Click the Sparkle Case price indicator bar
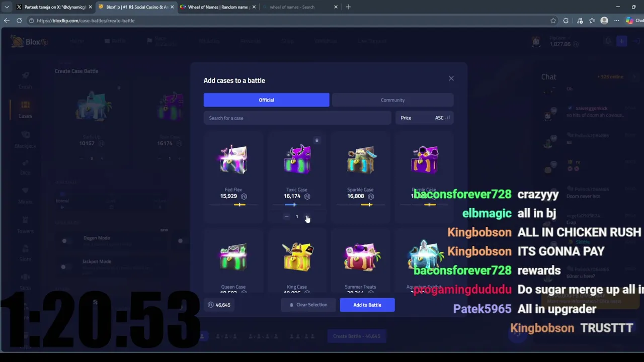This screenshot has height=362, width=644. pyautogui.click(x=360, y=205)
